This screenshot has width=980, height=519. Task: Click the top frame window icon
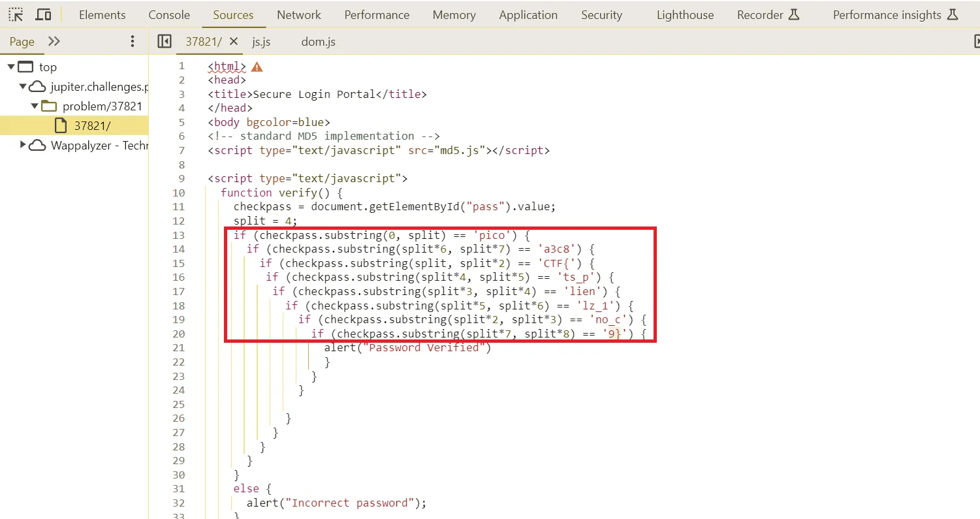(25, 67)
